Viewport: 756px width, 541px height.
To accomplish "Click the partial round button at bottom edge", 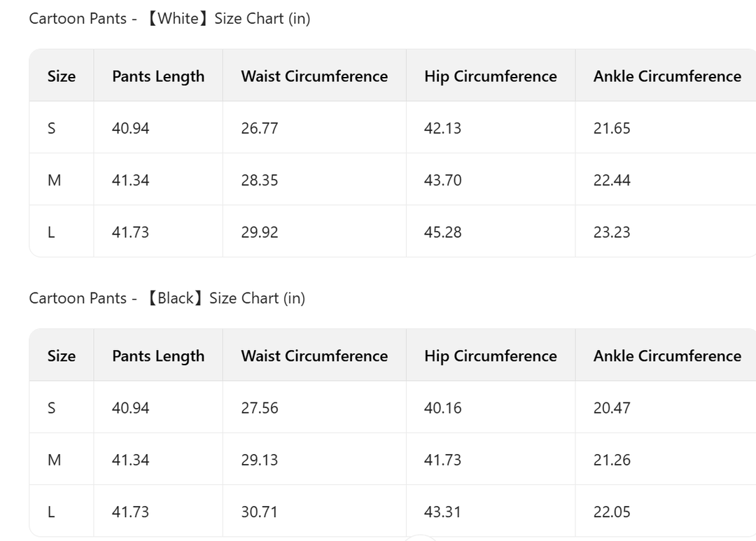I will click(421, 538).
